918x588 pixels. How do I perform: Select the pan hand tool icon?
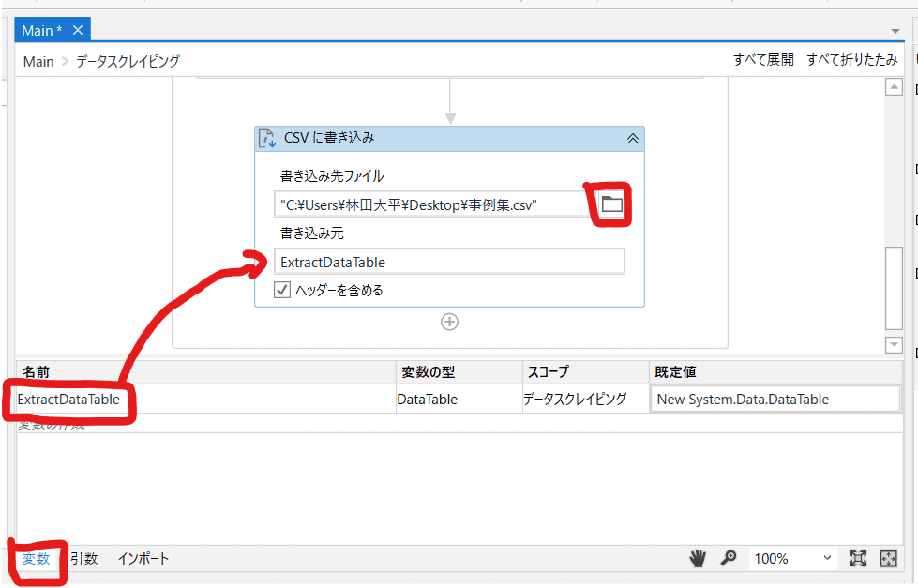(698, 558)
